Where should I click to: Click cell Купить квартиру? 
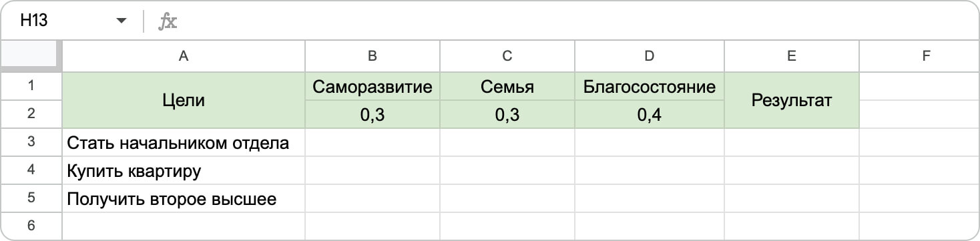click(184, 170)
